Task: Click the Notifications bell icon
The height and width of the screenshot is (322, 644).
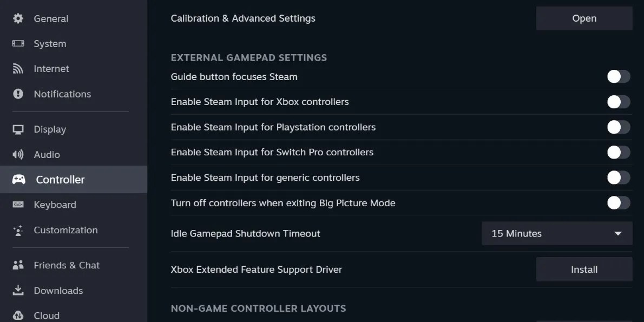Action: tap(18, 94)
